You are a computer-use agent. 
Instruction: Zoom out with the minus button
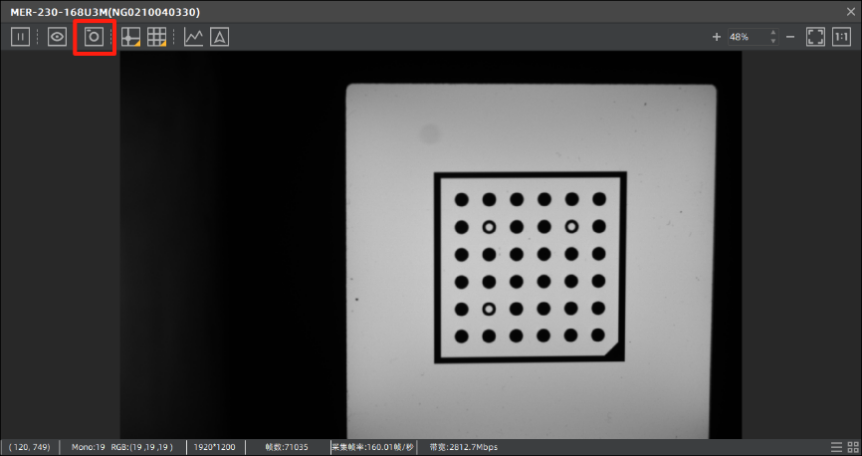pyautogui.click(x=790, y=37)
